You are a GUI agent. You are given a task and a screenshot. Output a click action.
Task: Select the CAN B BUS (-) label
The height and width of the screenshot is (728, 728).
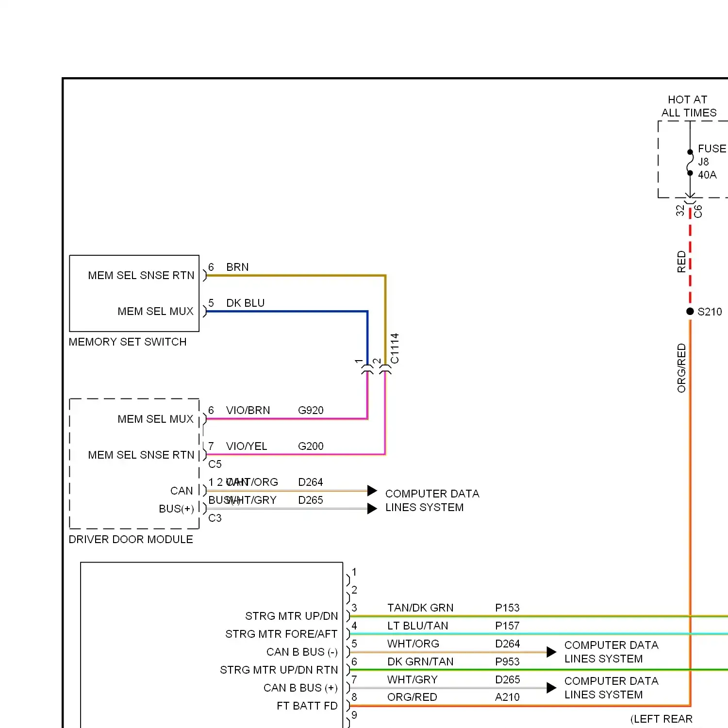coord(302,652)
